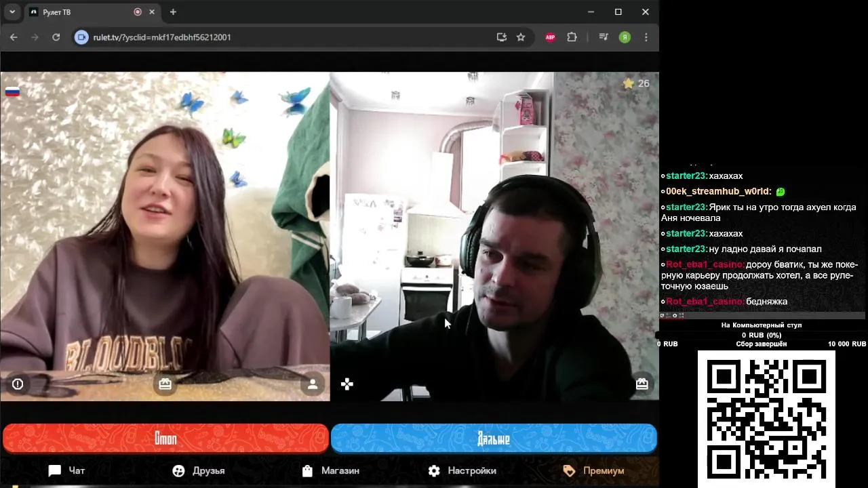
Task: Open the partner profile icon on left video
Action: pyautogui.click(x=313, y=384)
